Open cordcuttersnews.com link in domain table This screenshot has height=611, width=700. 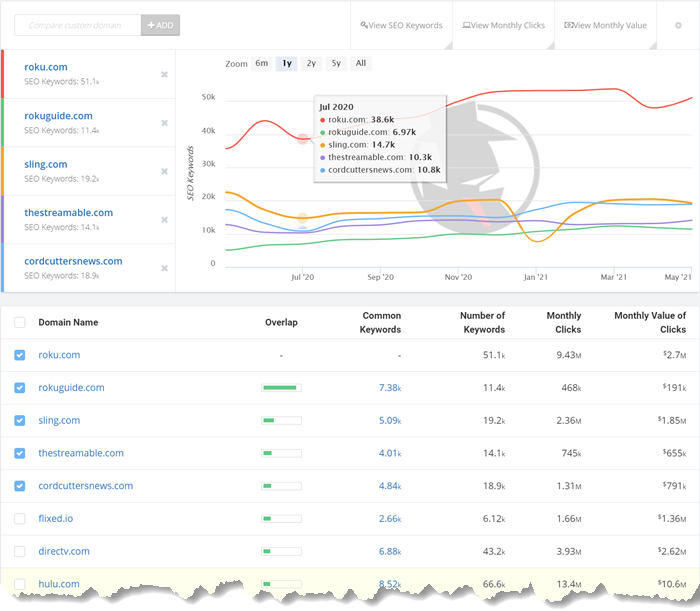86,486
